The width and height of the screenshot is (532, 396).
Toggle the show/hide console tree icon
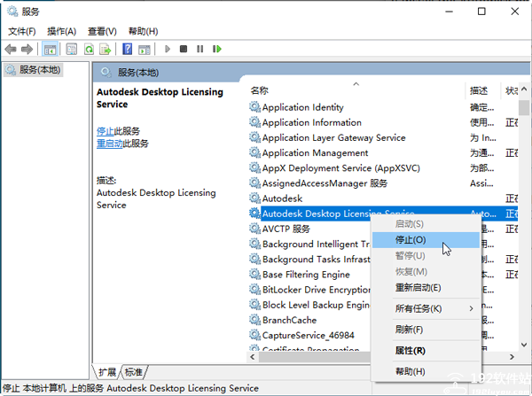50,50
